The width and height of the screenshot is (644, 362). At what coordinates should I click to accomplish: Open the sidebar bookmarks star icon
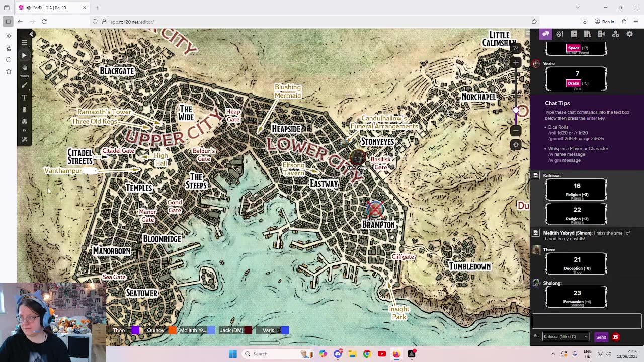click(9, 72)
